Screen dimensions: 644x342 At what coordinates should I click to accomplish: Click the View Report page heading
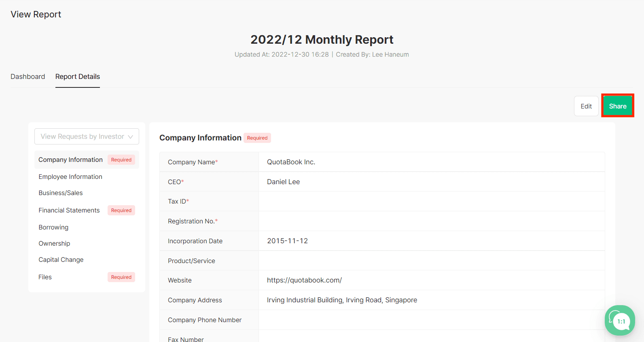point(36,14)
